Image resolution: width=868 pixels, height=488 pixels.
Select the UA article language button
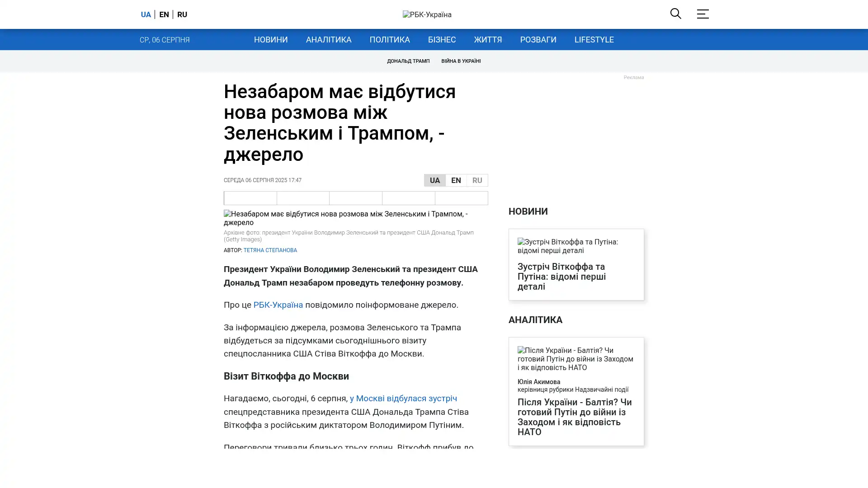(x=434, y=180)
